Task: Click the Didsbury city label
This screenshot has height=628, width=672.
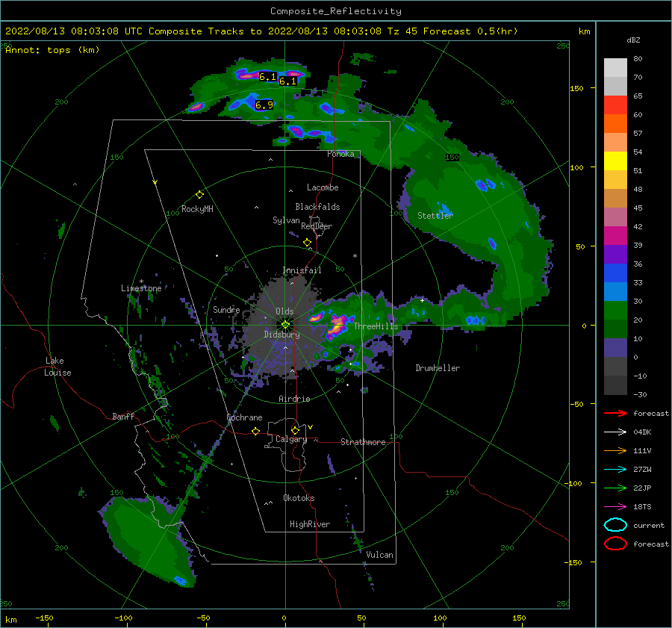Action: pos(281,335)
